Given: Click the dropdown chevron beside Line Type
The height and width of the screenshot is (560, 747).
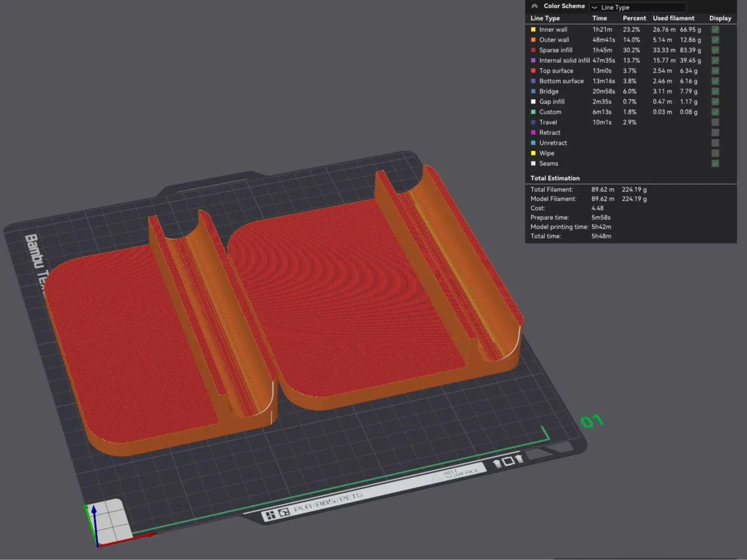Looking at the screenshot, I should pyautogui.click(x=595, y=7).
